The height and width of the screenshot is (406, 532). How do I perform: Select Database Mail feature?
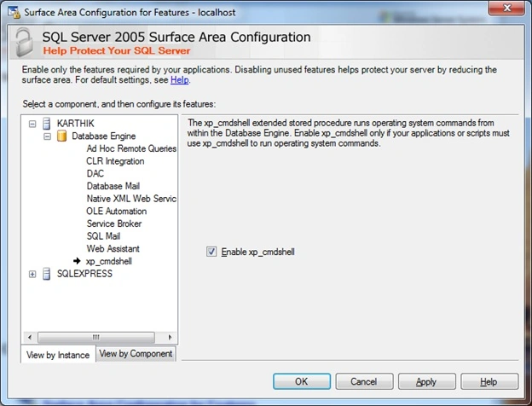pyautogui.click(x=113, y=186)
